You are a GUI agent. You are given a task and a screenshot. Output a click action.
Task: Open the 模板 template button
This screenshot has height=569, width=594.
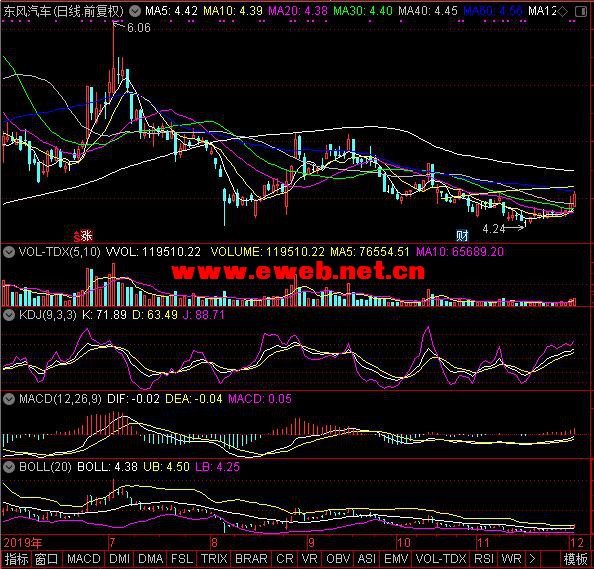(575, 559)
